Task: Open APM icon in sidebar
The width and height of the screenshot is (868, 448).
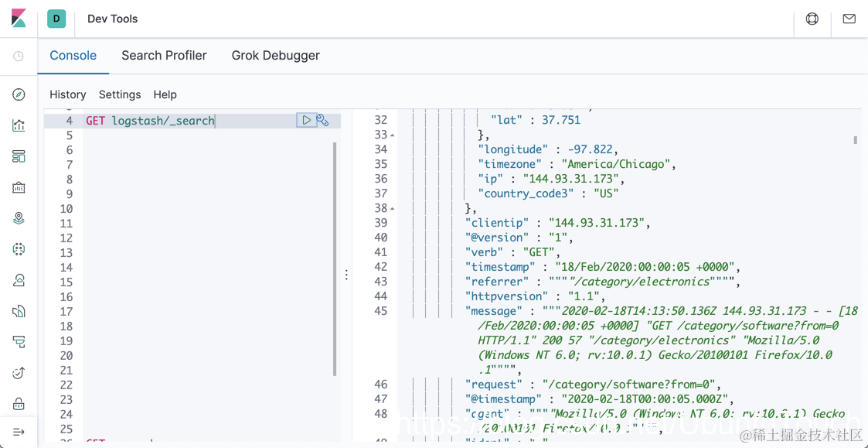Action: pyautogui.click(x=19, y=342)
